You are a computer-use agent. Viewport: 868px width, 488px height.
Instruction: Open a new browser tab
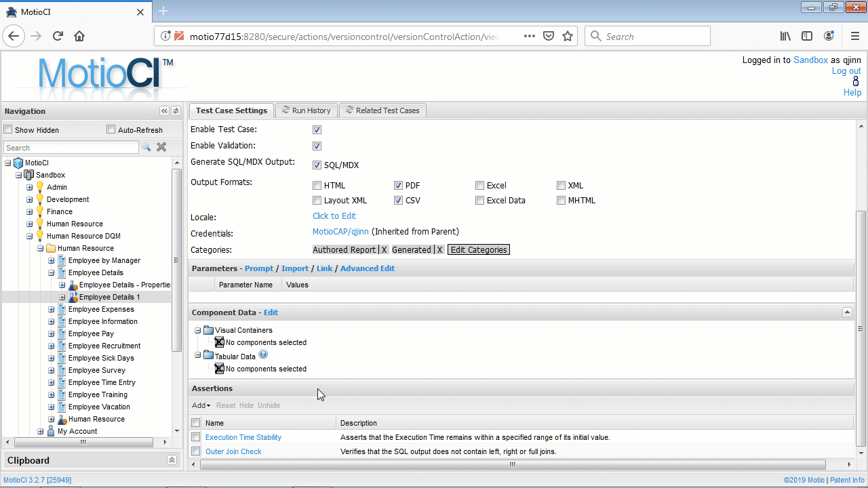pyautogui.click(x=163, y=11)
